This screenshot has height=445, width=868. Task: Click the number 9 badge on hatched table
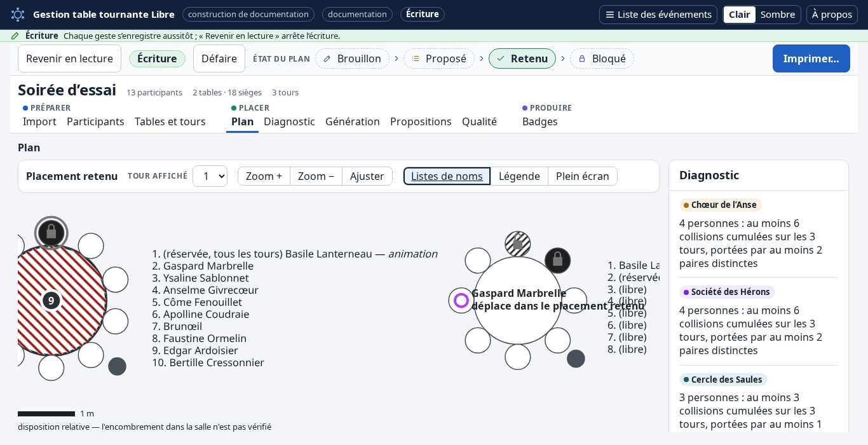pyautogui.click(x=51, y=301)
